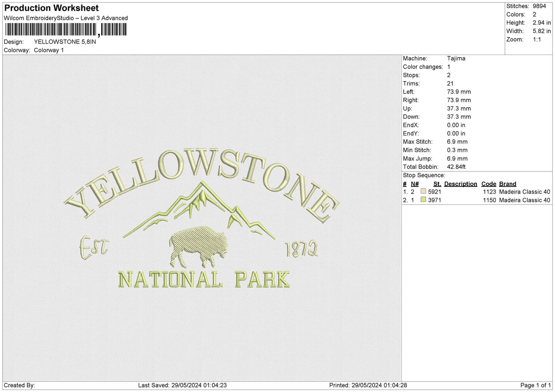The image size is (555, 392).
Task: Click the '1872' lettering in the design
Action: 302,249
